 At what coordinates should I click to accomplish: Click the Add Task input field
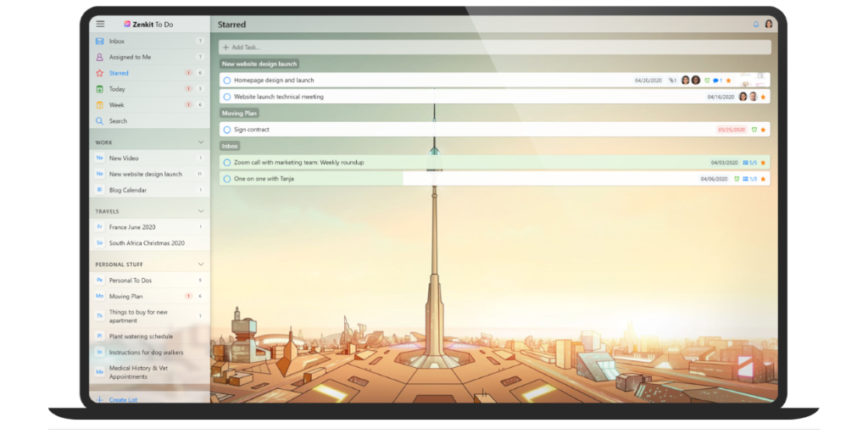(x=494, y=47)
